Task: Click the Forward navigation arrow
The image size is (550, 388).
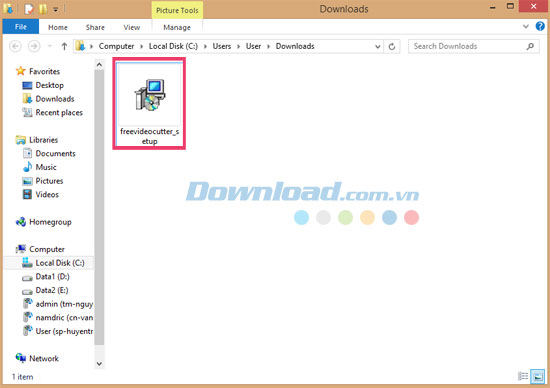Action: tap(34, 46)
